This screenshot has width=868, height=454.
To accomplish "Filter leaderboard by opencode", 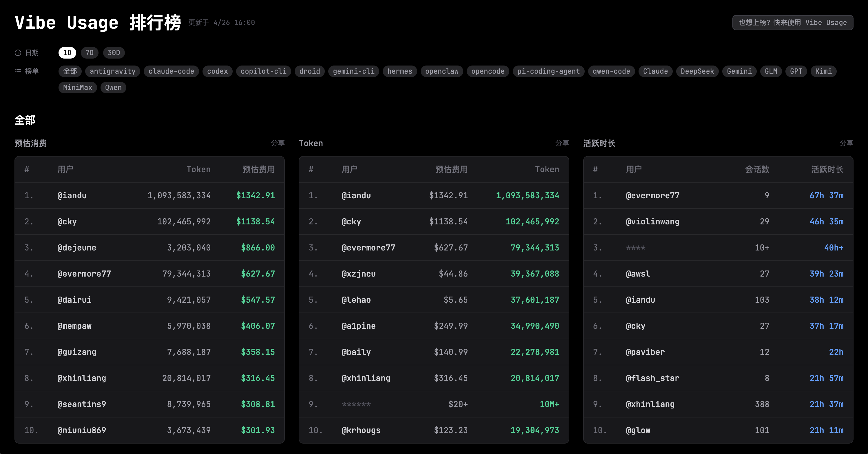I will click(488, 71).
